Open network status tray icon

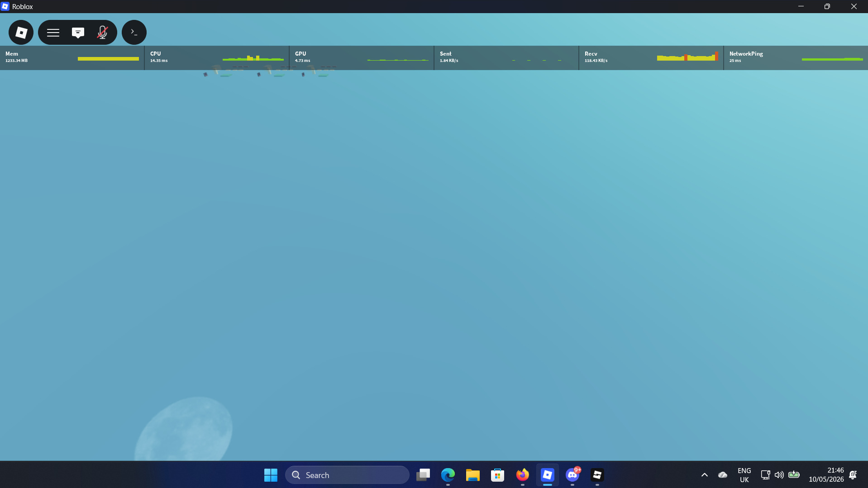pos(765,475)
